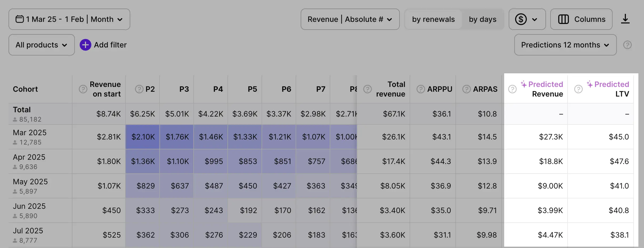Open the dollar currency selector
Image resolution: width=644 pixels, height=248 pixels.
527,19
